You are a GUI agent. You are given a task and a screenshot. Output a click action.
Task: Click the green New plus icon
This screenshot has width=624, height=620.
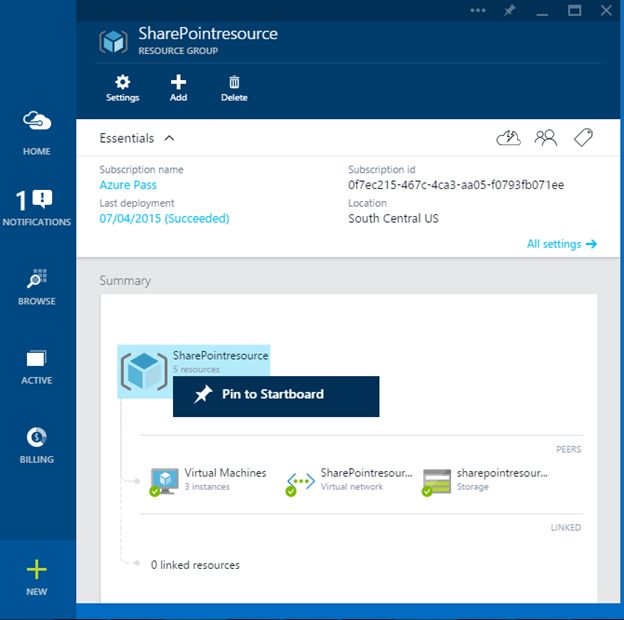(37, 569)
